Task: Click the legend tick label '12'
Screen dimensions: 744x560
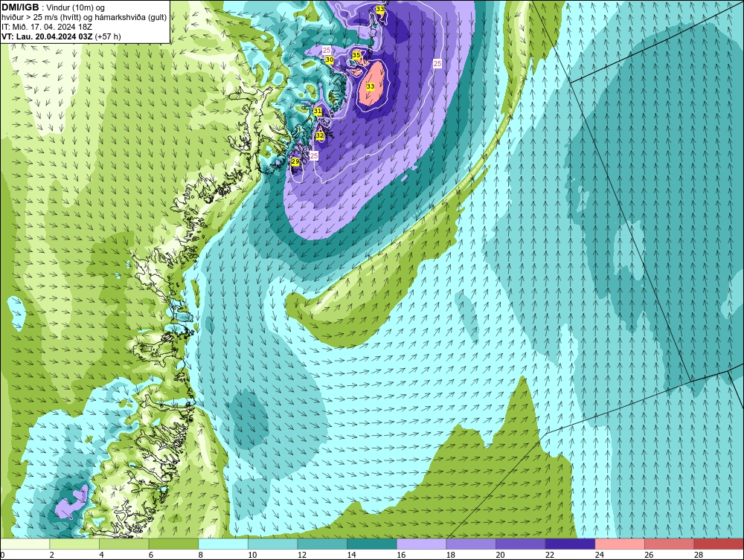Action: pos(302,555)
